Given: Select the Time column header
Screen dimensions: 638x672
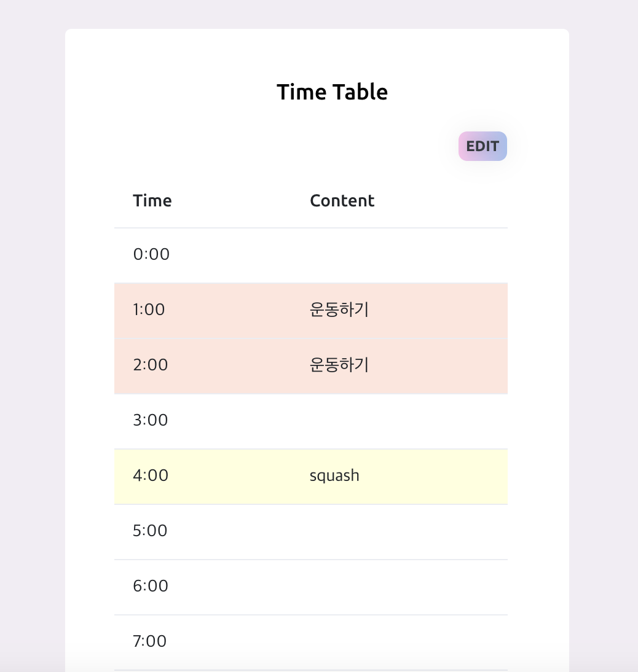Looking at the screenshot, I should click(x=152, y=201).
